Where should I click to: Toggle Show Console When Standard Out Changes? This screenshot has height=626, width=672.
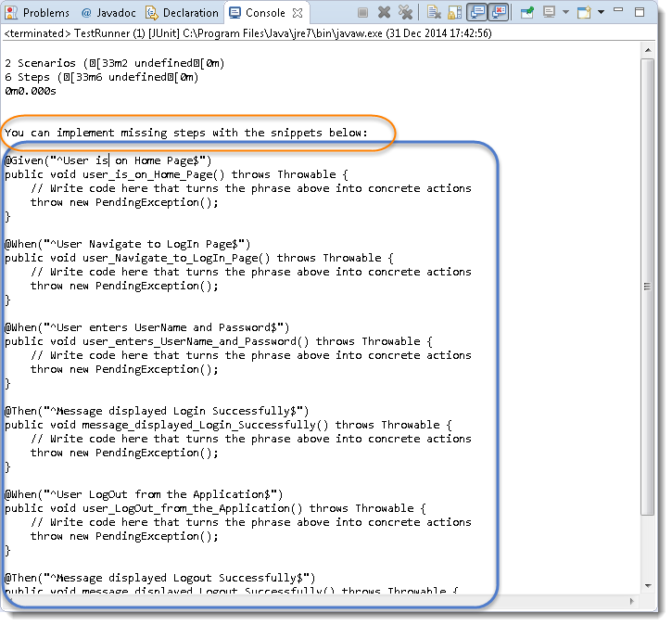(477, 12)
